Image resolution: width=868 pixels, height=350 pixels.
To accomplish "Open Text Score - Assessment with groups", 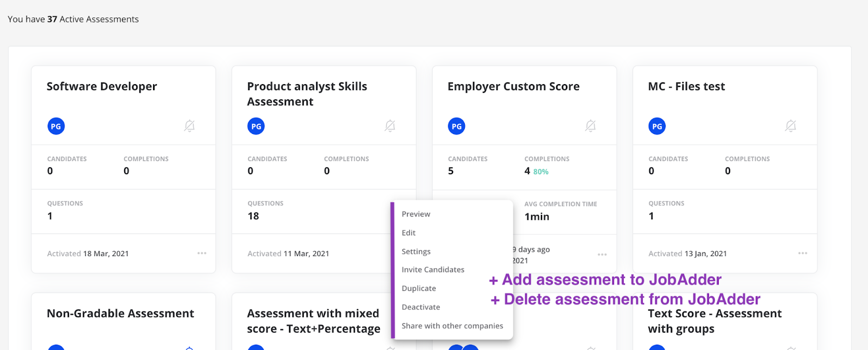I will [x=714, y=321].
